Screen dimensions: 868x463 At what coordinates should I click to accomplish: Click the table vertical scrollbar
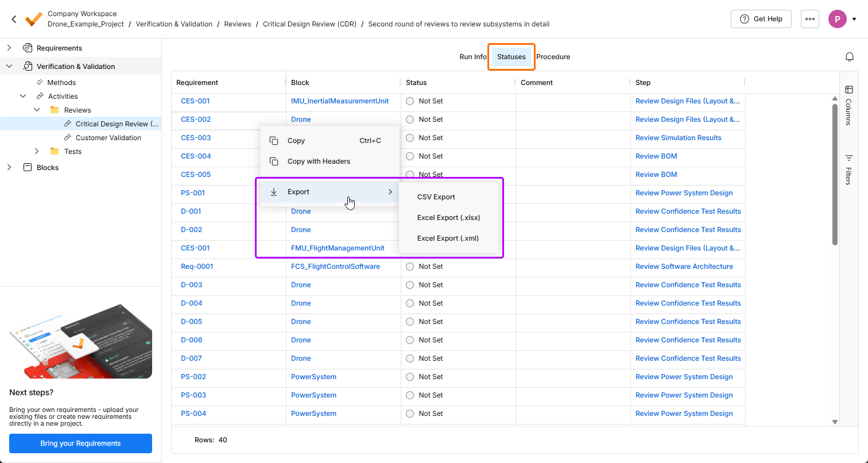(x=835, y=172)
